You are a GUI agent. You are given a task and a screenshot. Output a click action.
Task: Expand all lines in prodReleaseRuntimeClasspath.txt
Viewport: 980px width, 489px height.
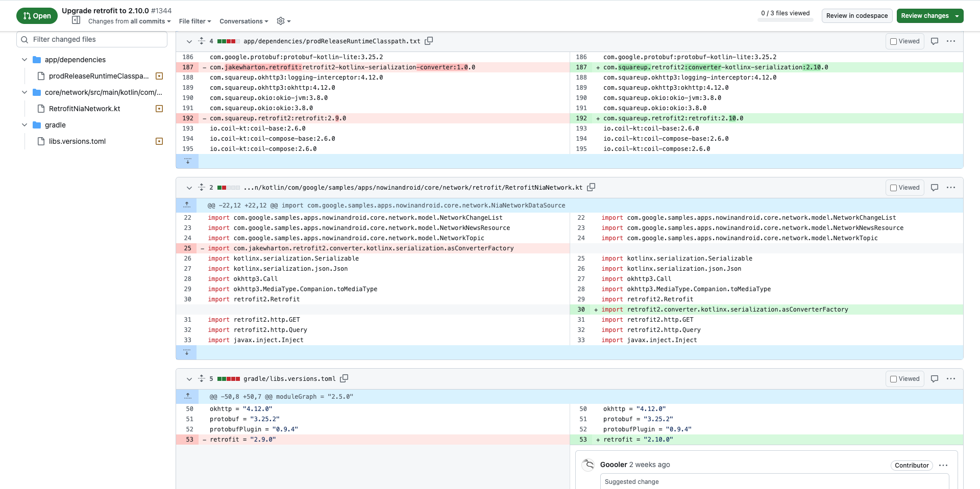tap(202, 41)
